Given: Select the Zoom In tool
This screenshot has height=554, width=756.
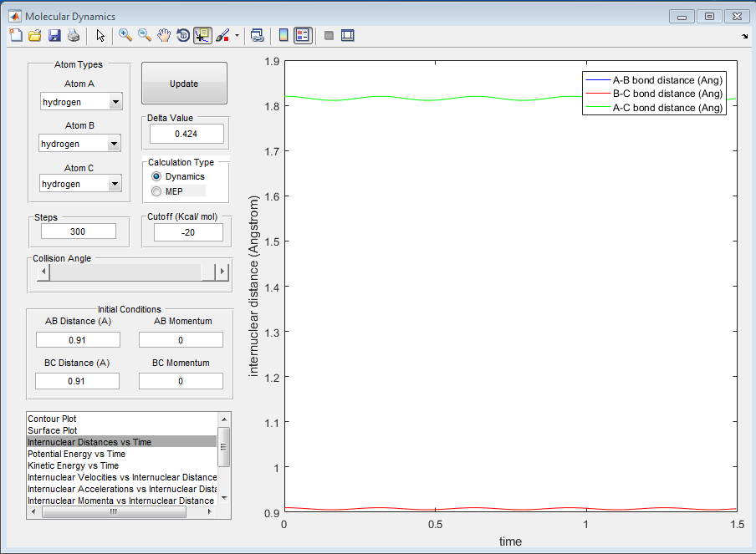Looking at the screenshot, I should click(125, 35).
